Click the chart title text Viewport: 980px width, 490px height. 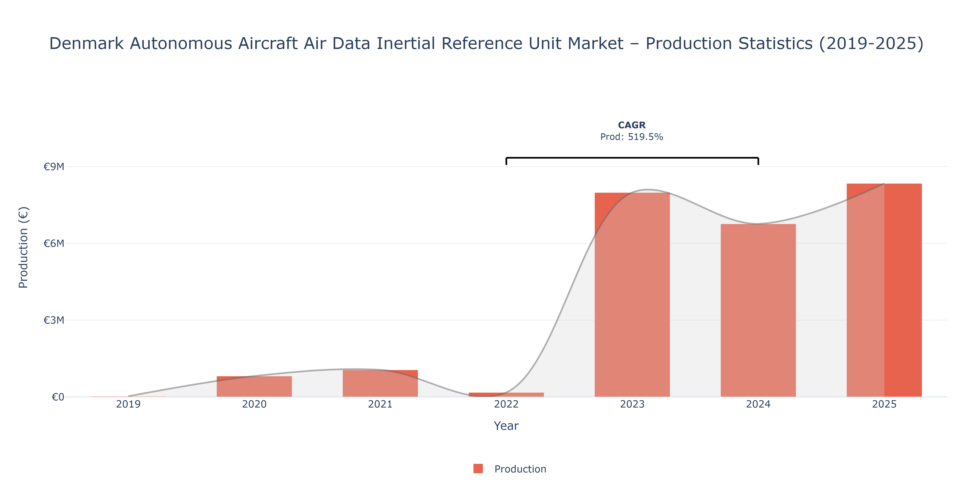486,43
